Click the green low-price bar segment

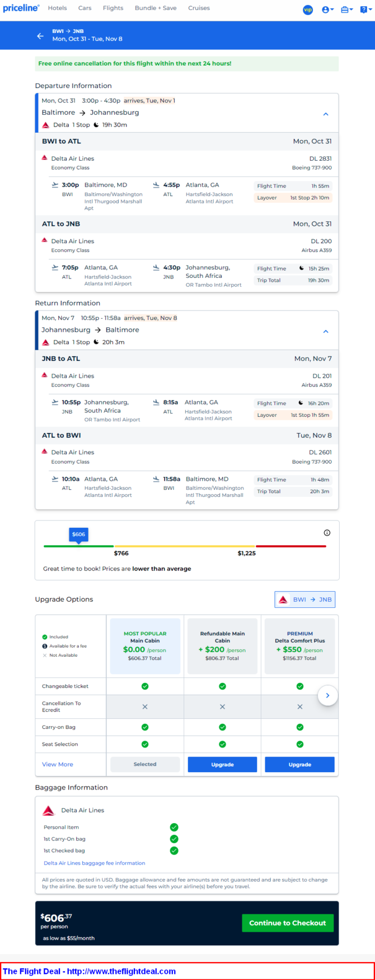coord(78,546)
